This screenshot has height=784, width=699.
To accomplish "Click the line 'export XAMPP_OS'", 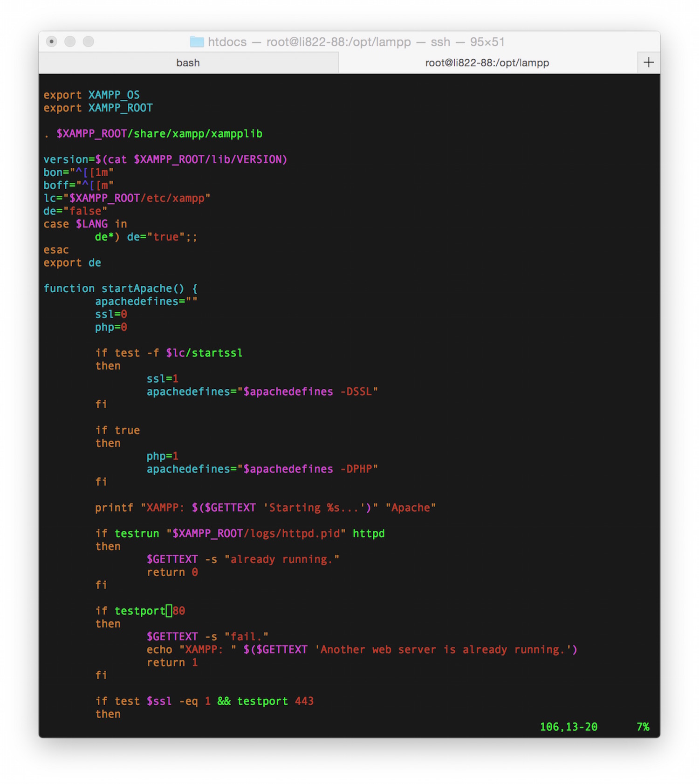I will [91, 95].
